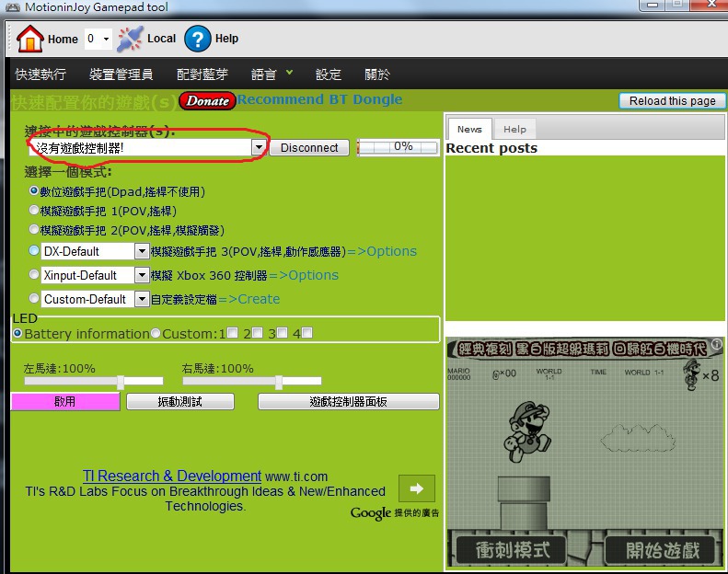The height and width of the screenshot is (574, 728).
Task: Check LED custom checkbox 4
Action: 306,333
